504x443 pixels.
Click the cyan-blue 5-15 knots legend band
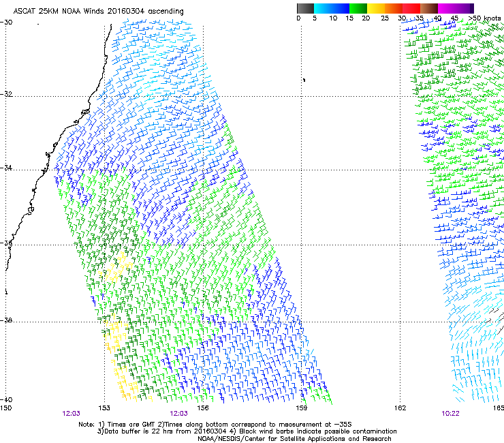[x=332, y=8]
